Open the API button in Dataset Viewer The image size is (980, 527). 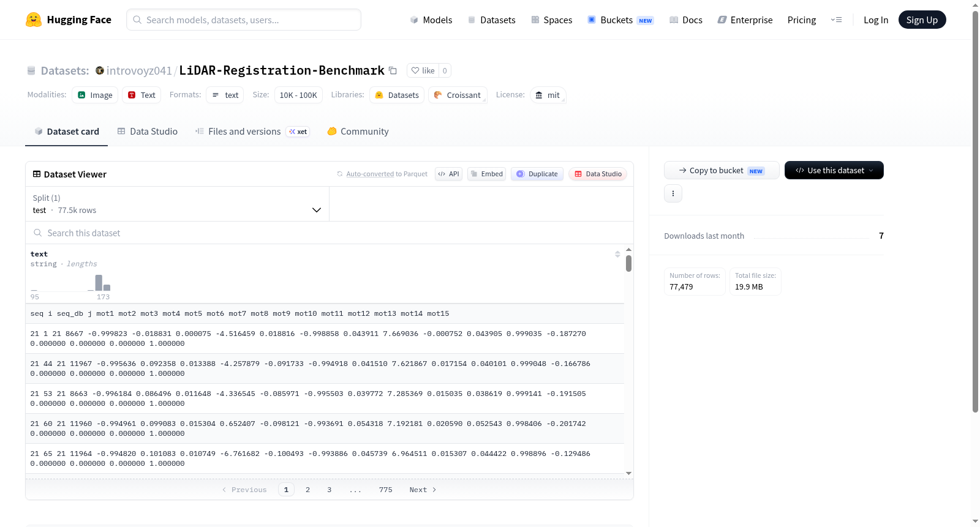coord(448,174)
